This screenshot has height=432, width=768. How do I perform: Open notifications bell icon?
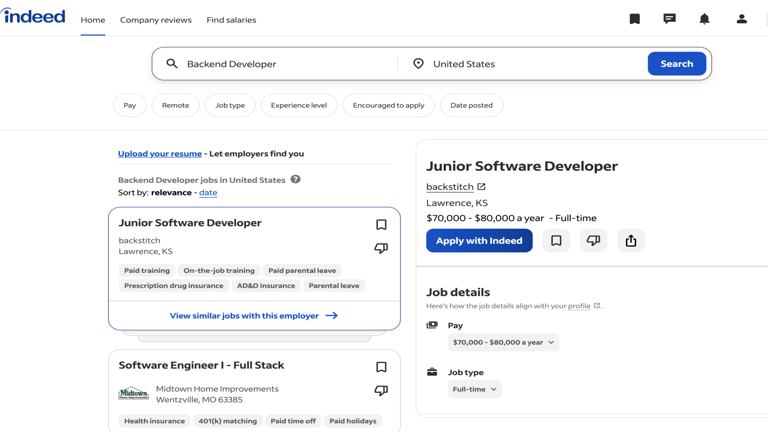click(704, 19)
